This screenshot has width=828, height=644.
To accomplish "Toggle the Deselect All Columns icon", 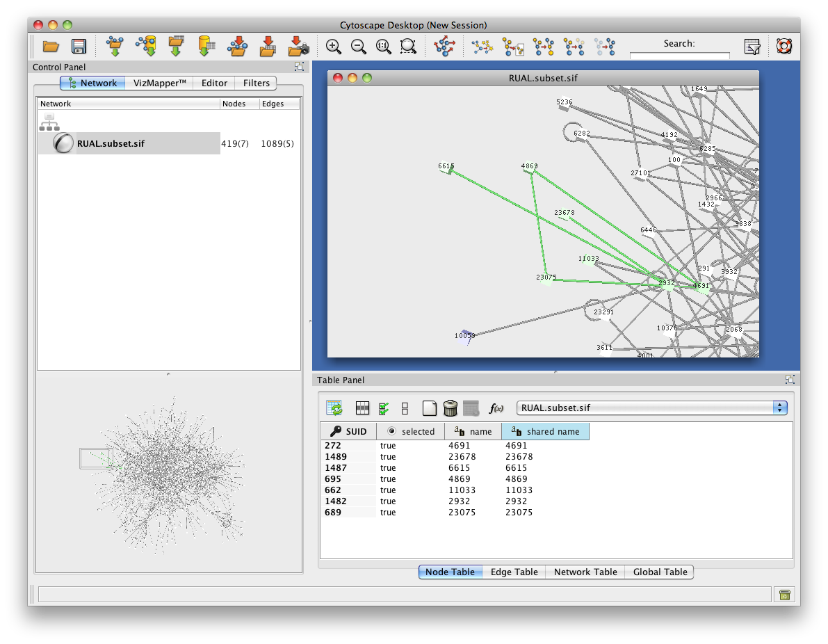I will [405, 408].
